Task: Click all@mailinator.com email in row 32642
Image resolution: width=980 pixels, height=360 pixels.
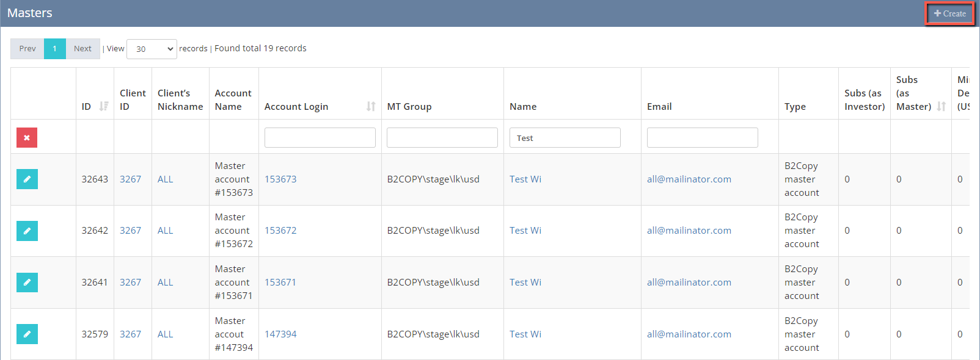Action: point(689,231)
